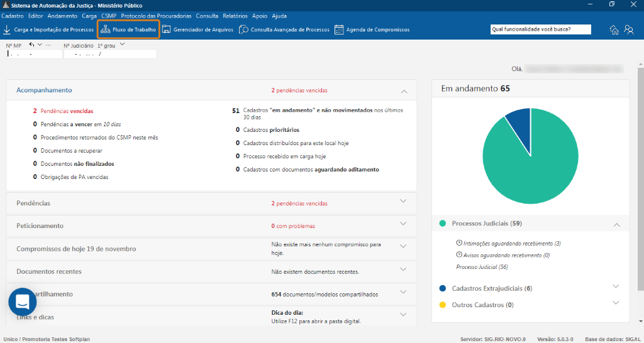Screen dimensions: 644x343
Task: Click the Nº MP input field
Action: tap(35, 54)
